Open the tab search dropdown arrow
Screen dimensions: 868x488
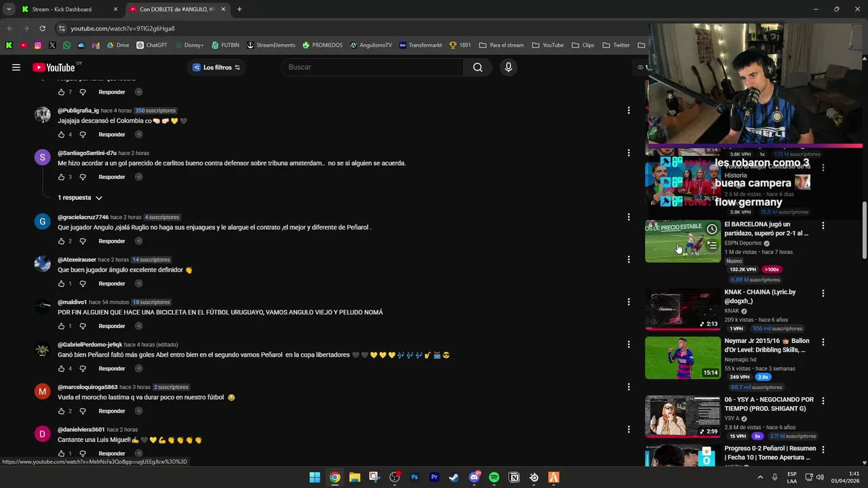(9, 9)
